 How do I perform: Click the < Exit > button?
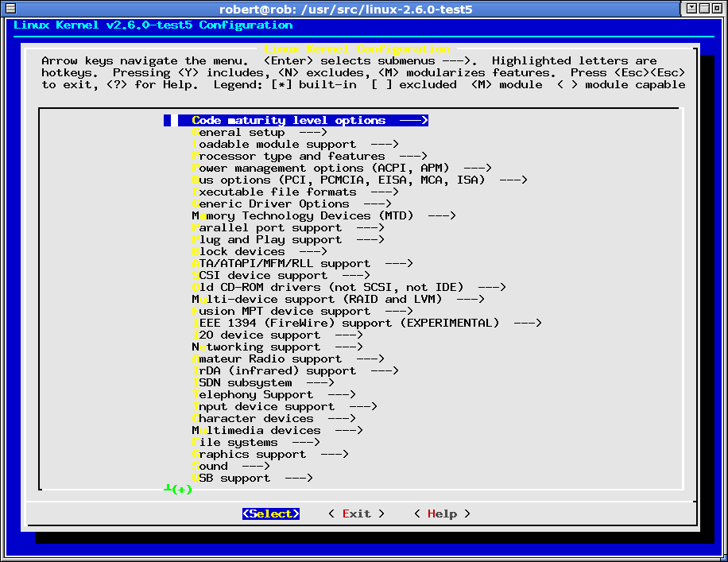point(357,514)
